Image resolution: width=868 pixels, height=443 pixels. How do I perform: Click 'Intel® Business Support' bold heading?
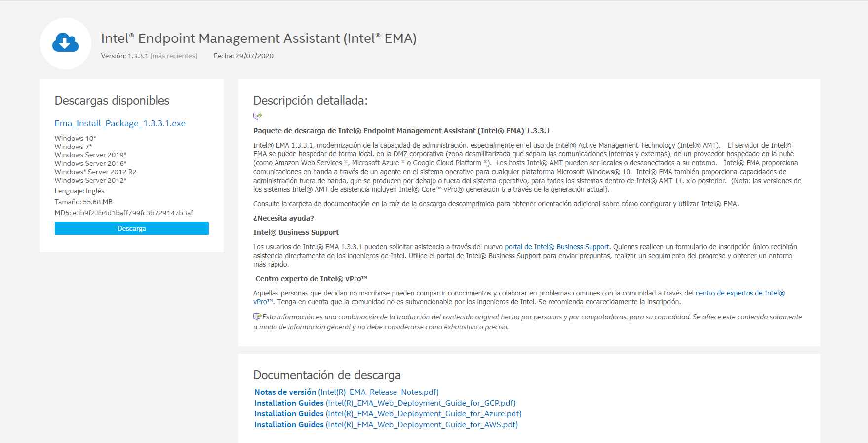pos(296,232)
